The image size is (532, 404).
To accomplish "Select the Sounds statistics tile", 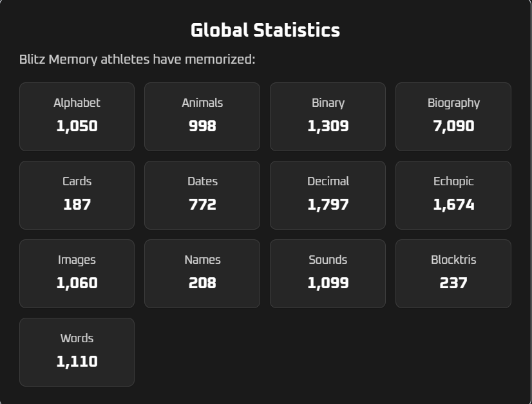I will (328, 273).
